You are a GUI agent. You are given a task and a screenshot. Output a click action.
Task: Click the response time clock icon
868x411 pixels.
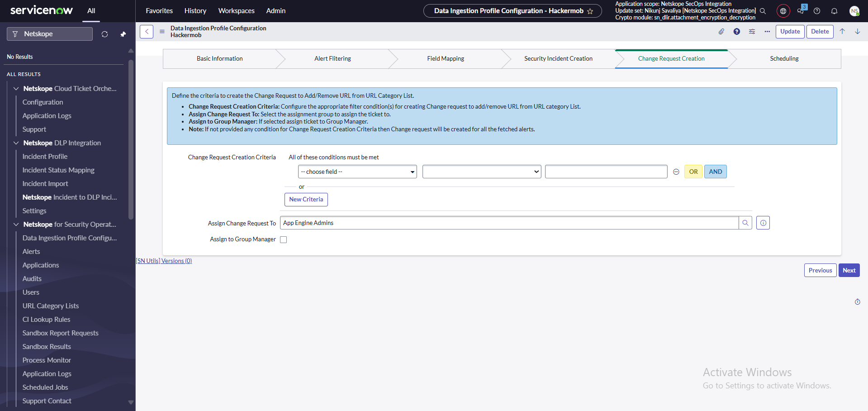[857, 302]
